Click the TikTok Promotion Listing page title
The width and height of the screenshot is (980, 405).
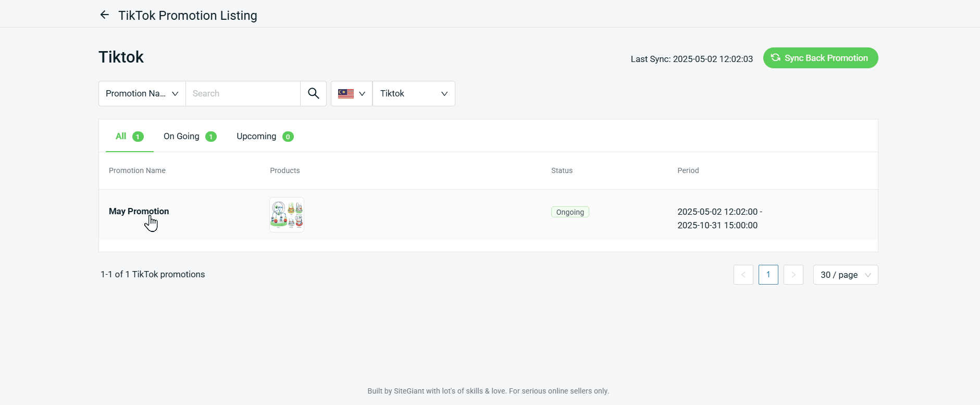(x=188, y=16)
